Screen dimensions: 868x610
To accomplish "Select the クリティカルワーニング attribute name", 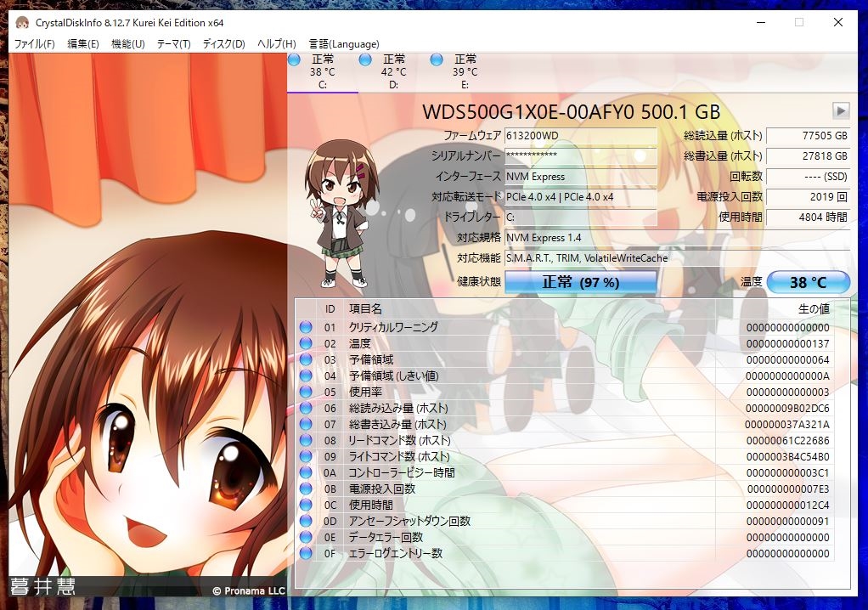I will pos(393,327).
